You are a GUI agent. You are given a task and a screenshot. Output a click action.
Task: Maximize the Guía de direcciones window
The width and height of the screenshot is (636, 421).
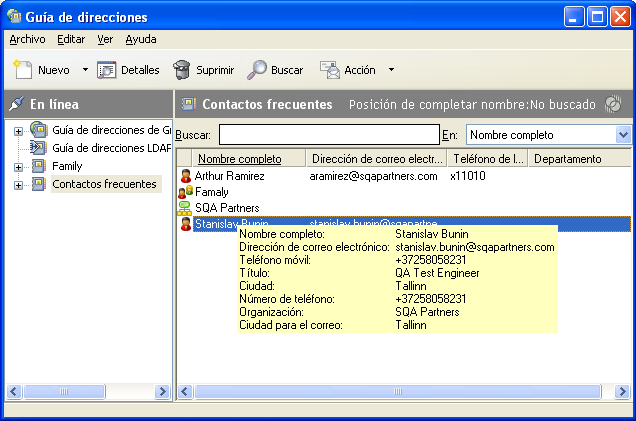click(x=597, y=17)
